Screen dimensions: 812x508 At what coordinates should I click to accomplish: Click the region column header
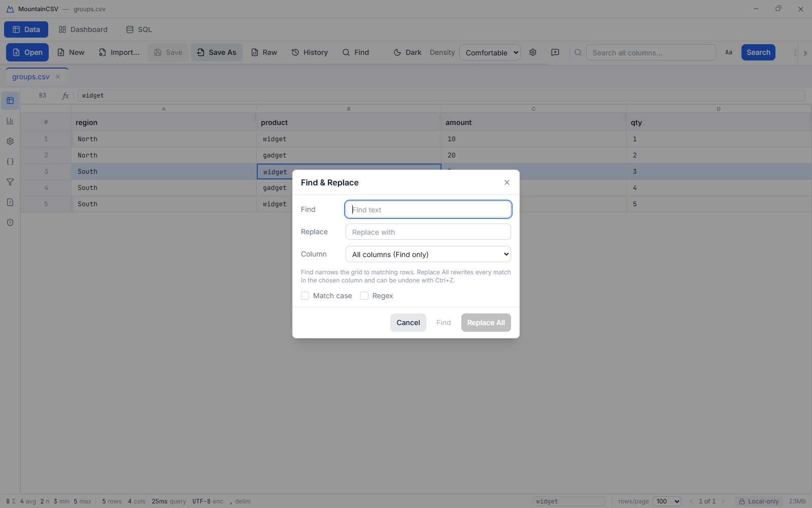tap(164, 122)
